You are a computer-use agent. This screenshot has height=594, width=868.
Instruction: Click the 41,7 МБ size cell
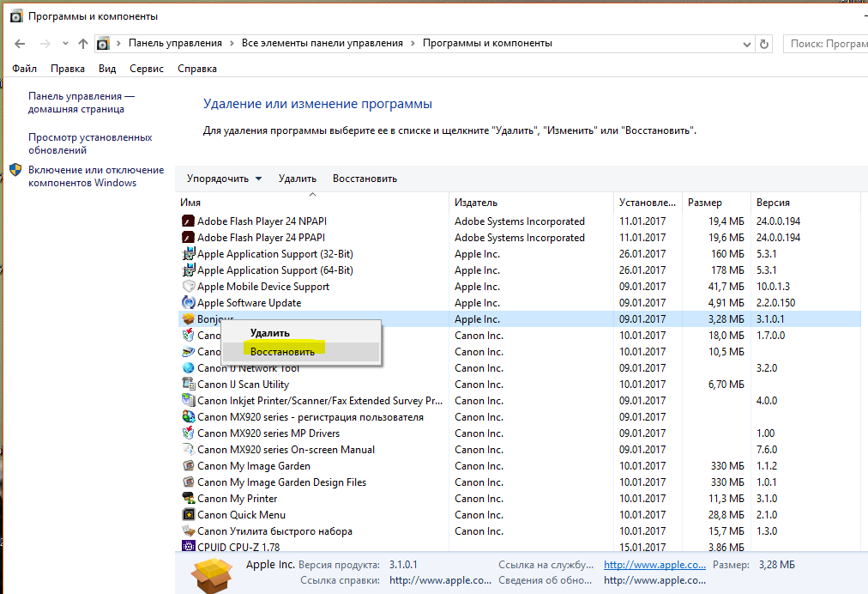(726, 287)
